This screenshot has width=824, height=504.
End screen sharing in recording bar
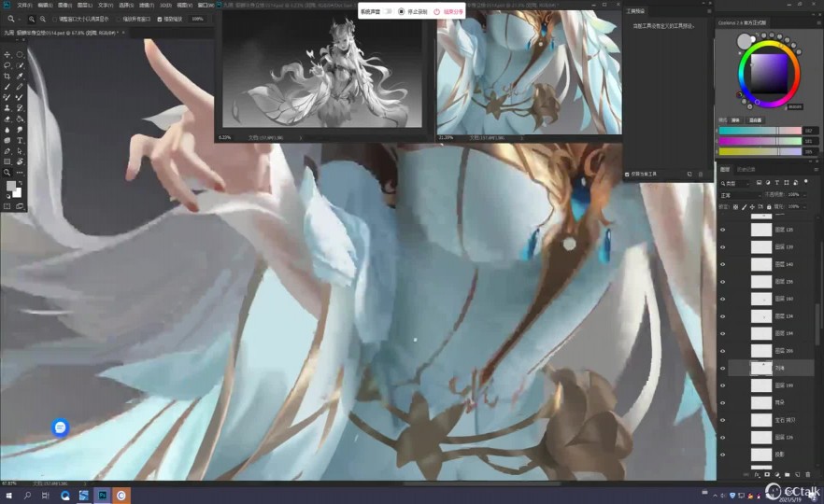point(448,11)
